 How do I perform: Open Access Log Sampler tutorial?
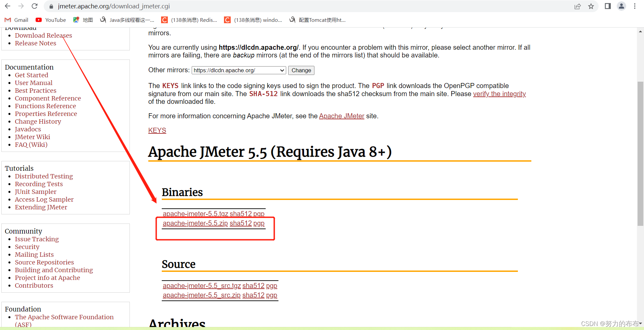coord(44,199)
